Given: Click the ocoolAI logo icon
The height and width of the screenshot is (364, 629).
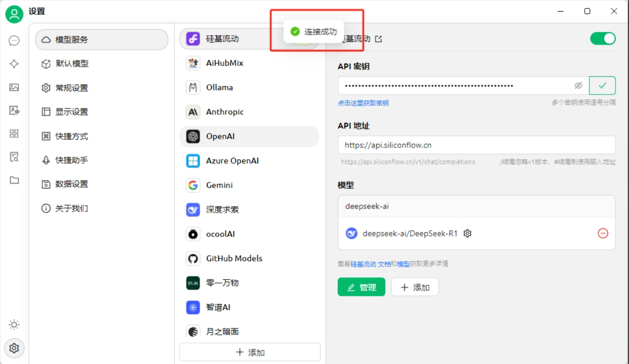Looking at the screenshot, I should (193, 234).
